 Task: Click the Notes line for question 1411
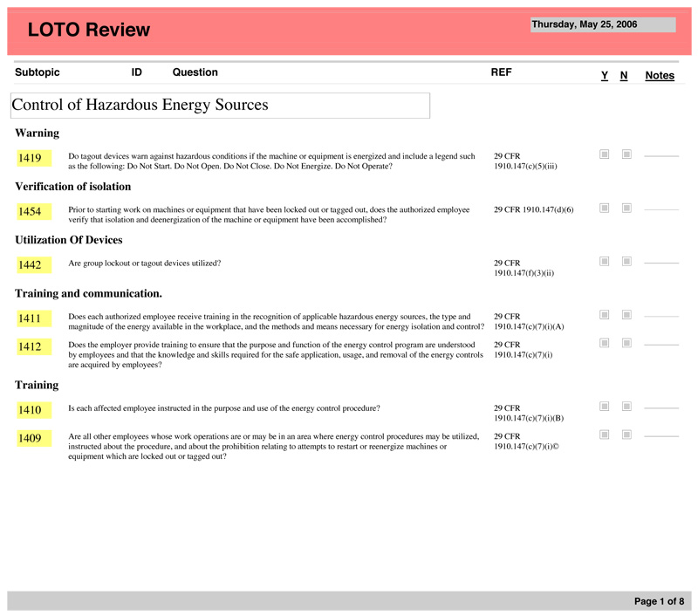click(x=661, y=317)
